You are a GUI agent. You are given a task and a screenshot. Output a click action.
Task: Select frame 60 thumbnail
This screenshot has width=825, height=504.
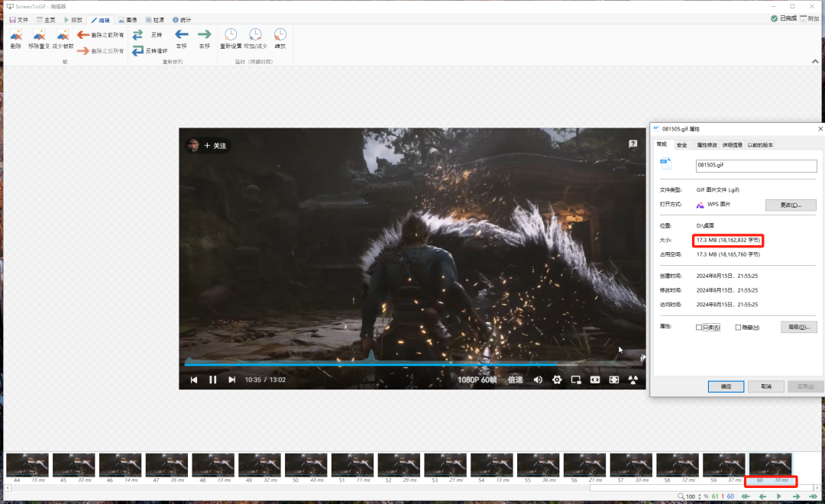770,464
